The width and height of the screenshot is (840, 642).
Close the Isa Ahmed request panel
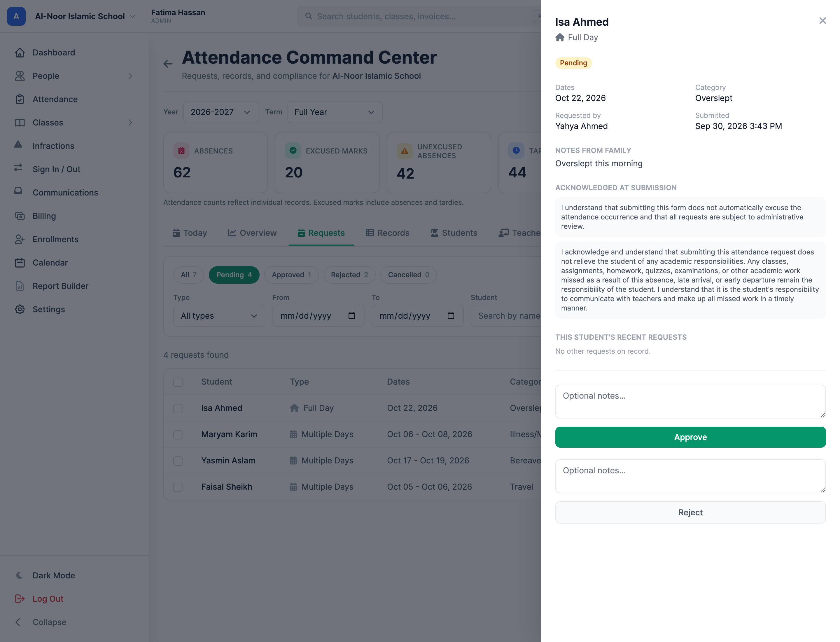pyautogui.click(x=822, y=21)
